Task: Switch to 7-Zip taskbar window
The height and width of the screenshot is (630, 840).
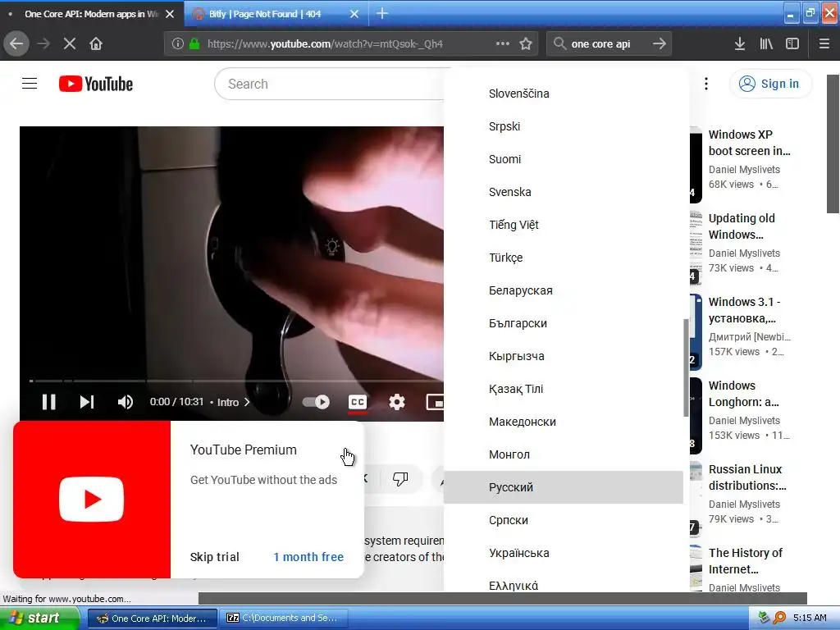Action: tap(284, 619)
